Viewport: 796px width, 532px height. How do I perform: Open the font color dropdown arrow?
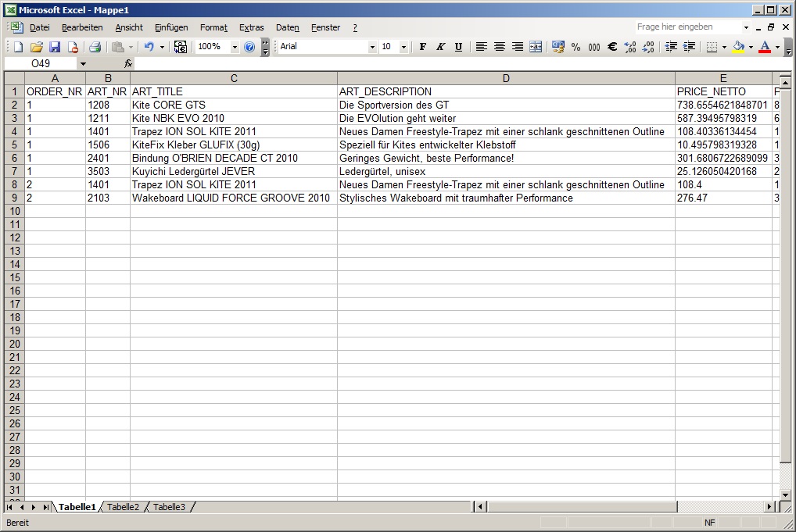click(x=777, y=47)
